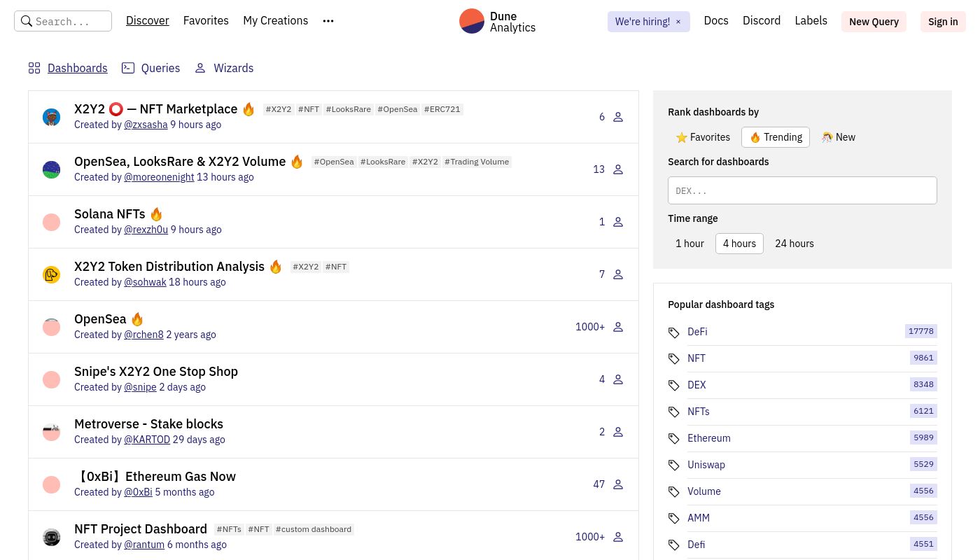The height and width of the screenshot is (560, 980).
Task: Click the 9861 count next to NFT
Action: [923, 358]
